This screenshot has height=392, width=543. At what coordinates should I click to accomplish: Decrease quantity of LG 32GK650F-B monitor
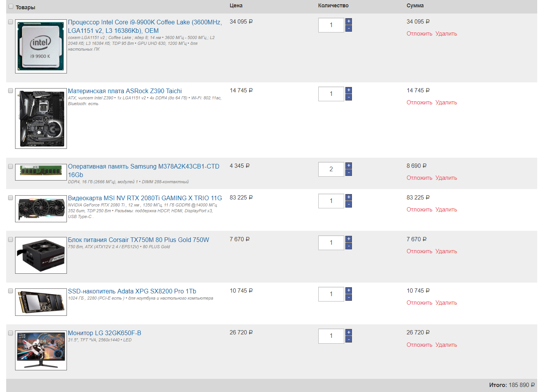coord(348,339)
